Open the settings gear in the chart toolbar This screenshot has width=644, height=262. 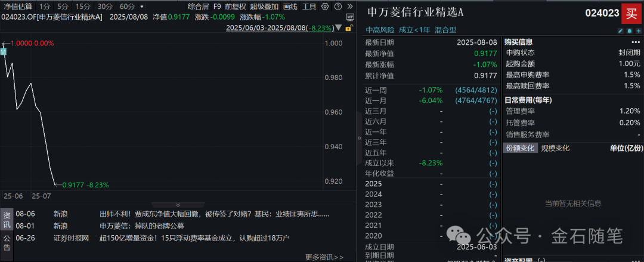[326, 6]
